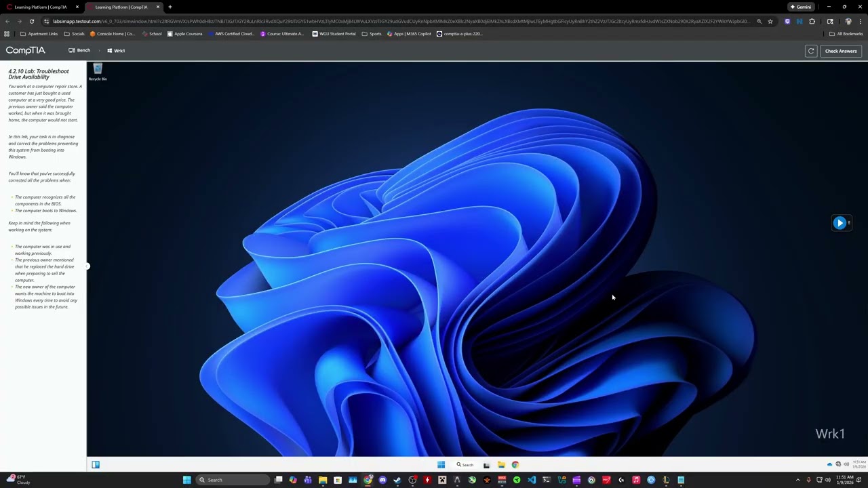
Task: Show hidden tray icons chevron
Action: click(x=797, y=480)
